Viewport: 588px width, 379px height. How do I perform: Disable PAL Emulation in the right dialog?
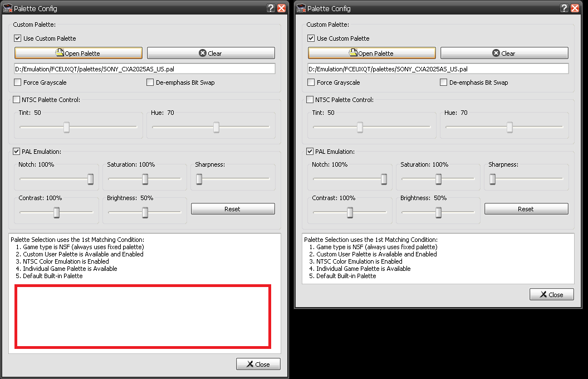[310, 151]
